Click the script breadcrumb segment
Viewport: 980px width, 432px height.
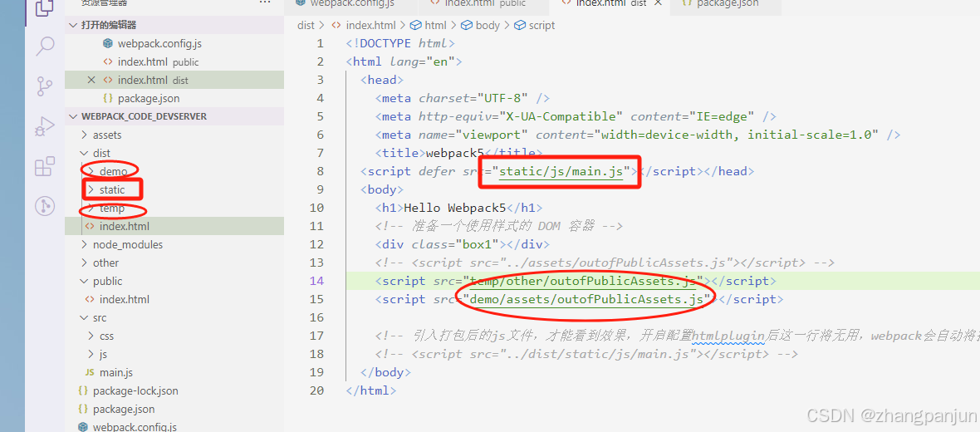[x=541, y=25]
